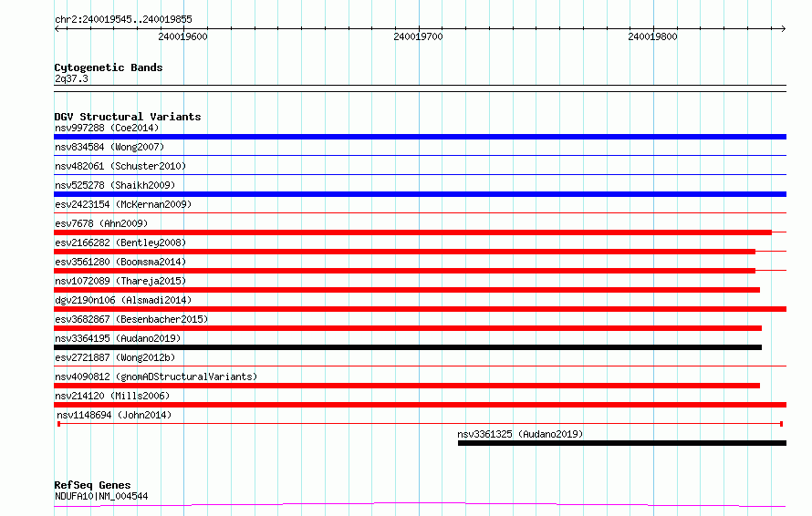Select the black nsv3364195 variant bar
The width and height of the screenshot is (812, 516).
(408, 347)
